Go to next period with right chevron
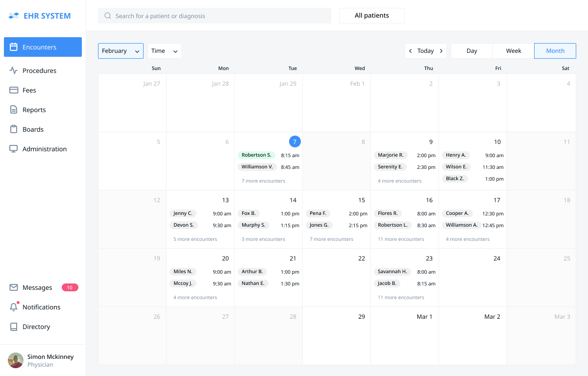This screenshot has height=376, width=588. (441, 51)
